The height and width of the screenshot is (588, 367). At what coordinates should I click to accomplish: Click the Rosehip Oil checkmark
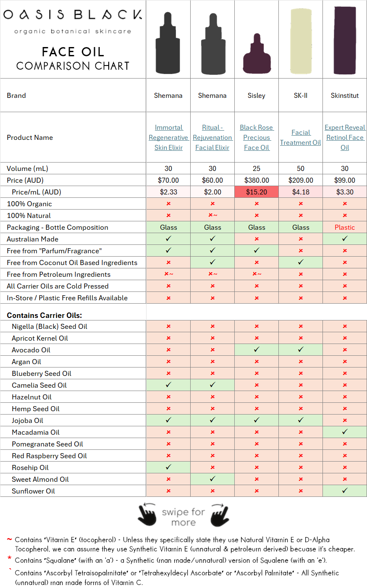pyautogui.click(x=168, y=467)
